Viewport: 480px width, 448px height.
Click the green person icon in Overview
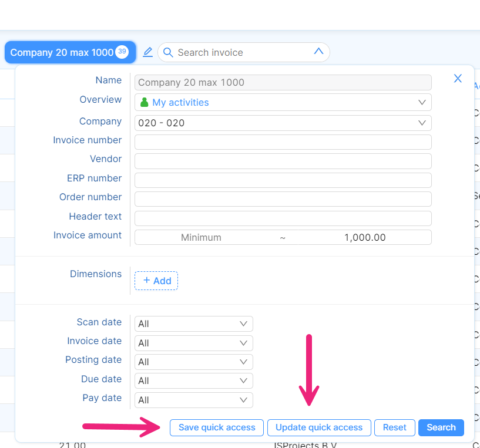144,102
